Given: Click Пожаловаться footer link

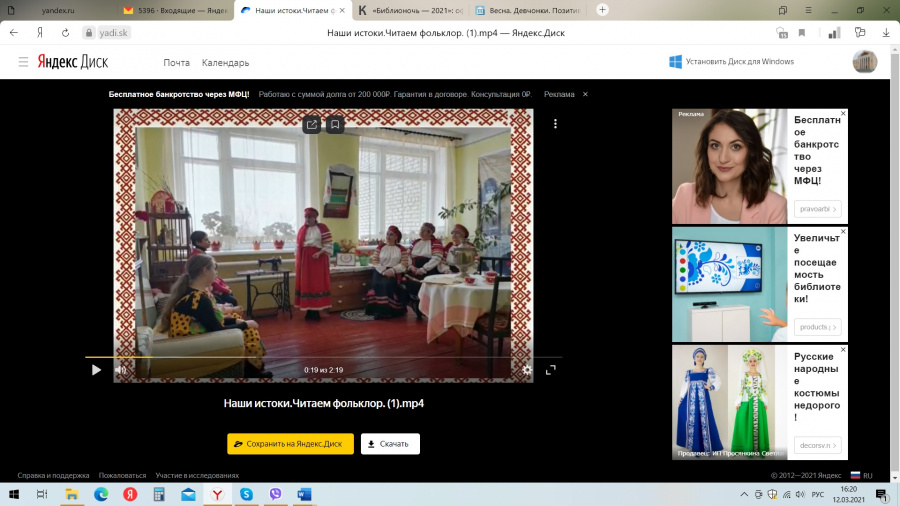Looking at the screenshot, I should point(122,476).
